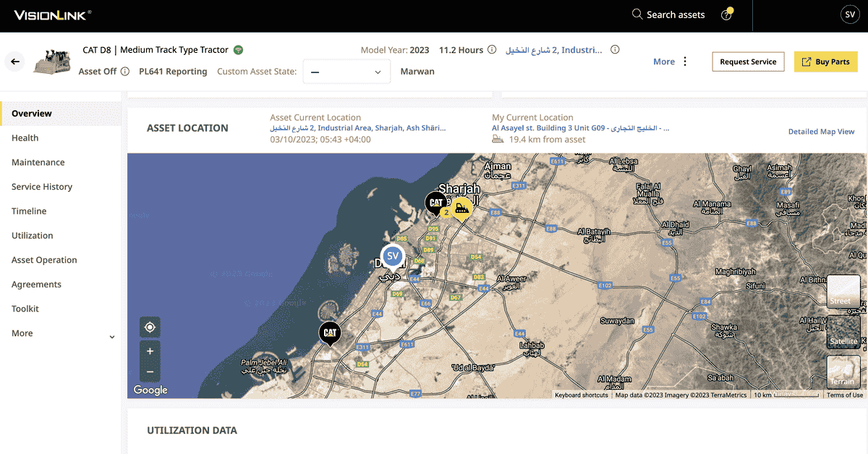868x454 pixels.
Task: Click info icon beside 11.2 Hours
Action: (492, 50)
